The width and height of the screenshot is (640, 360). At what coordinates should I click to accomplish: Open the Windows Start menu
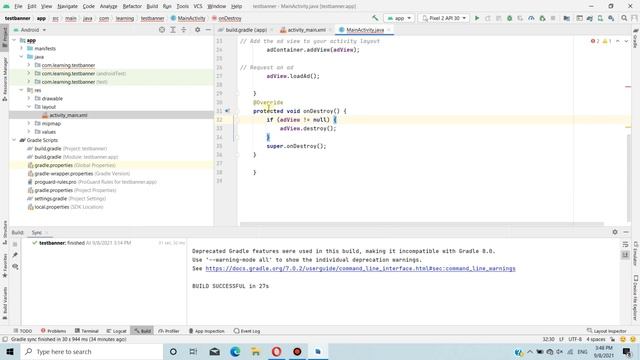pyautogui.click(x=10, y=351)
